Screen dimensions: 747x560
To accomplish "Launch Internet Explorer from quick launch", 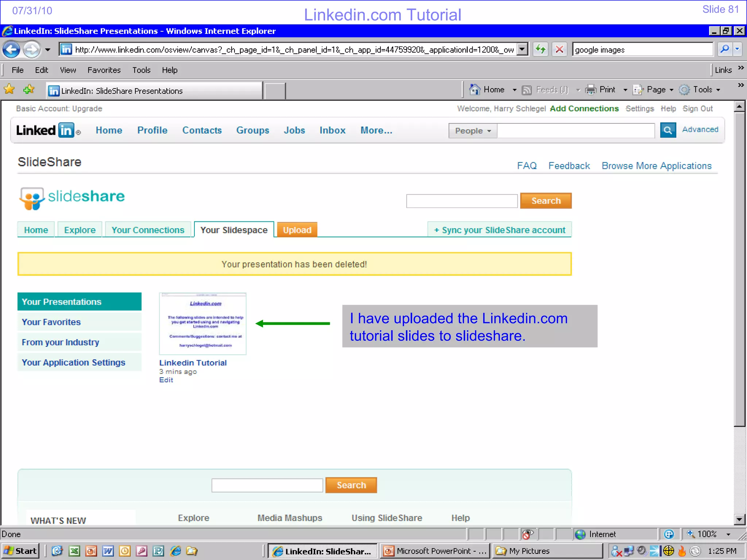I will pos(176,551).
